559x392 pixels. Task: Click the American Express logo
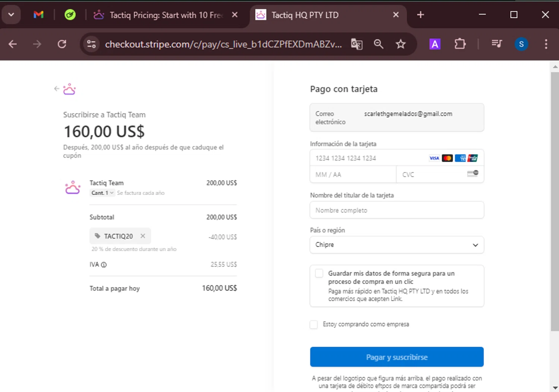(460, 158)
